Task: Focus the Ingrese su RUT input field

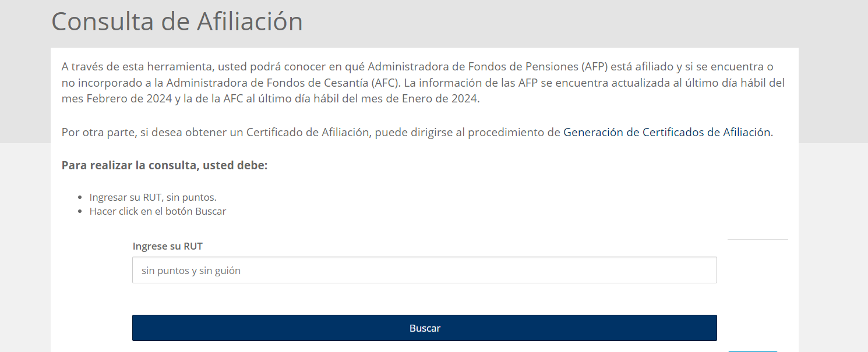Action: (x=424, y=270)
